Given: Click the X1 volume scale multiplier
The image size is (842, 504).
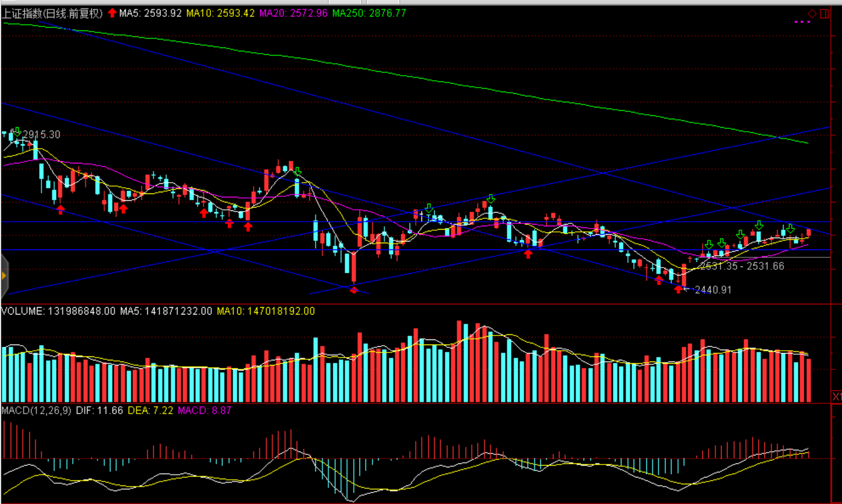Looking at the screenshot, I should point(836,397).
